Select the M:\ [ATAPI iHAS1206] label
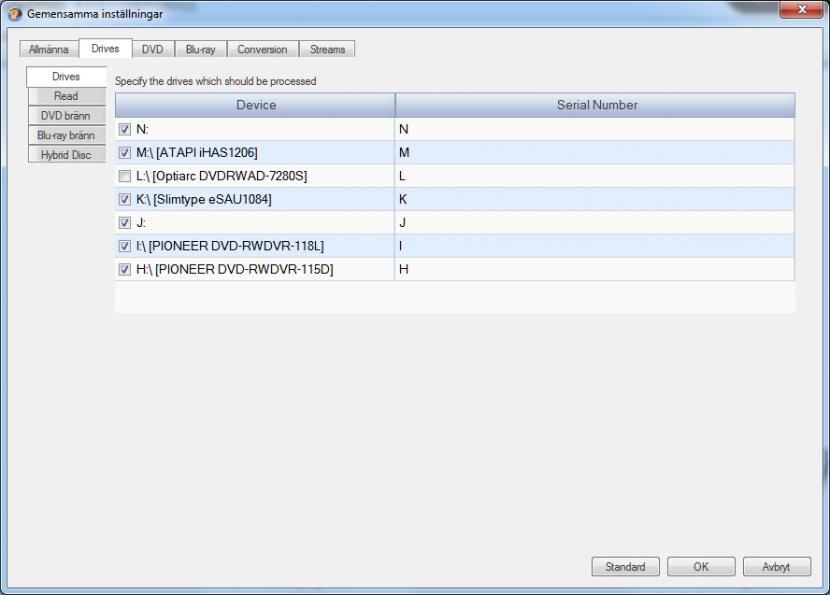This screenshot has height=595, width=830. click(x=197, y=152)
